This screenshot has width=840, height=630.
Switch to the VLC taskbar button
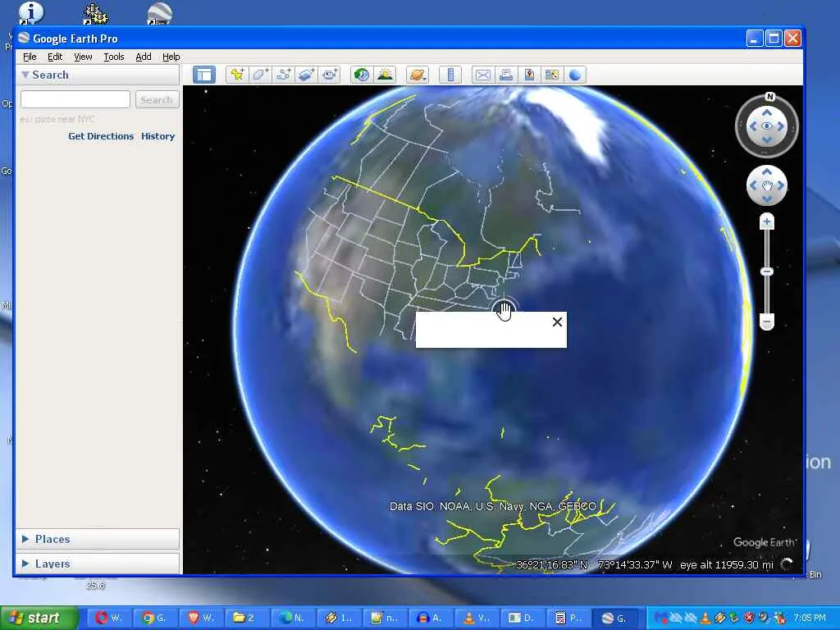[x=477, y=618]
